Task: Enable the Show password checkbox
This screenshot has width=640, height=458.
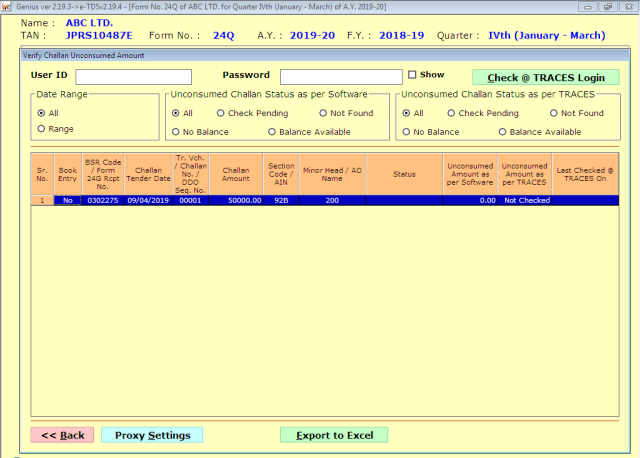Action: tap(412, 75)
